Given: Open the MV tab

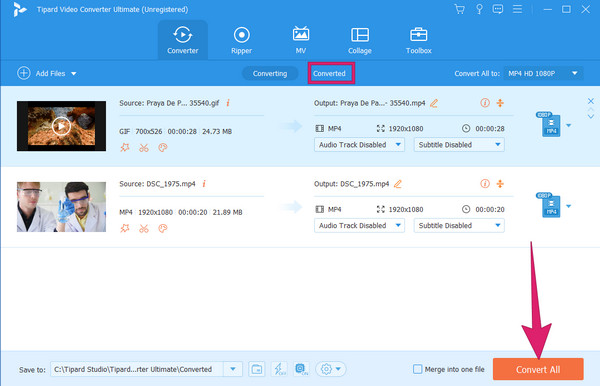Looking at the screenshot, I should [x=301, y=40].
